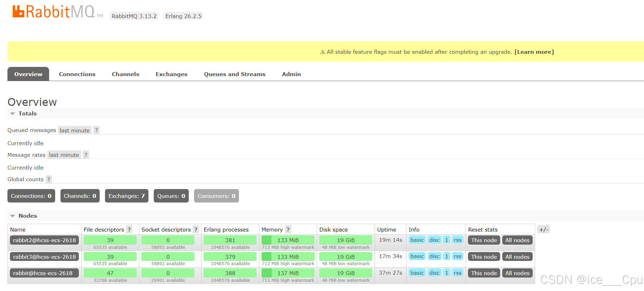Open help for Message rates
The width and height of the screenshot is (644, 291).
click(x=86, y=155)
